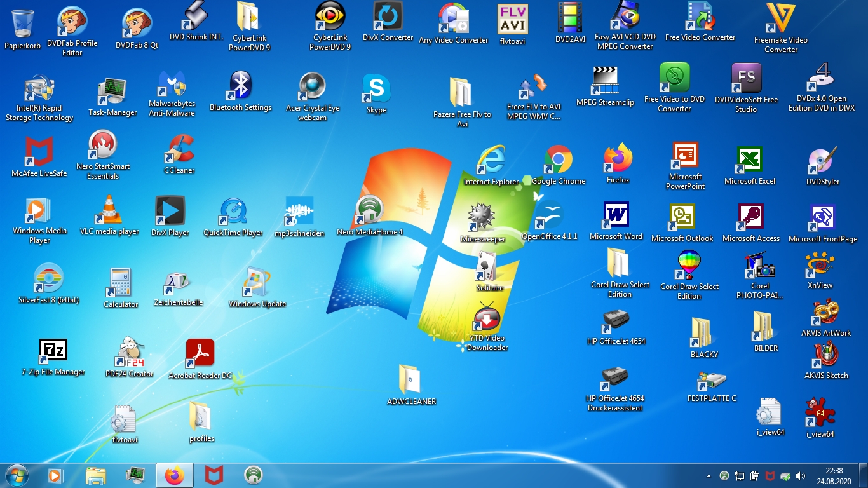The height and width of the screenshot is (488, 868).
Task: Open XnView image viewer
Action: pyautogui.click(x=818, y=265)
